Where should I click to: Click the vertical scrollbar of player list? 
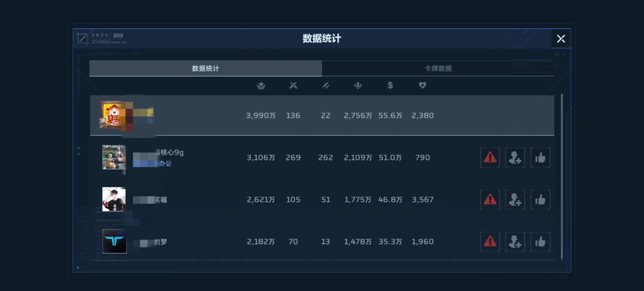tap(562, 177)
